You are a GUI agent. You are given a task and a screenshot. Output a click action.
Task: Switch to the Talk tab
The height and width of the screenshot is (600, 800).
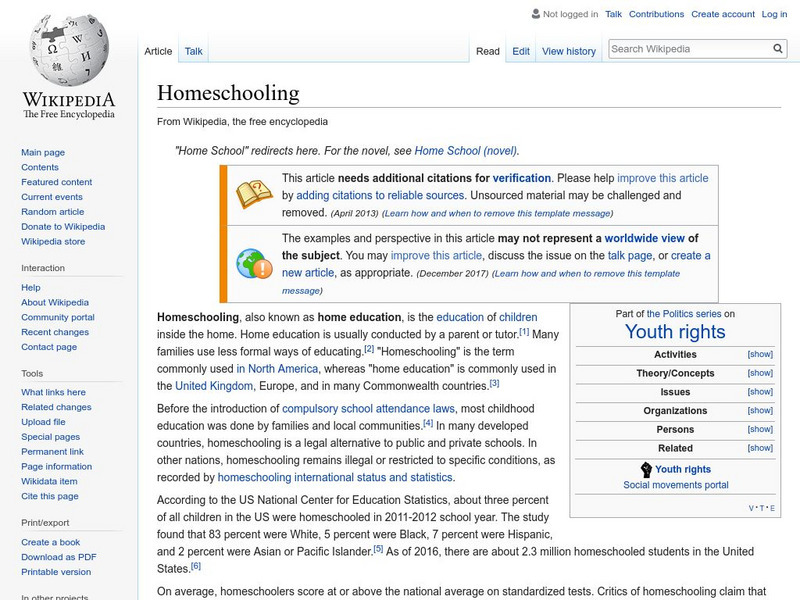coord(193,51)
